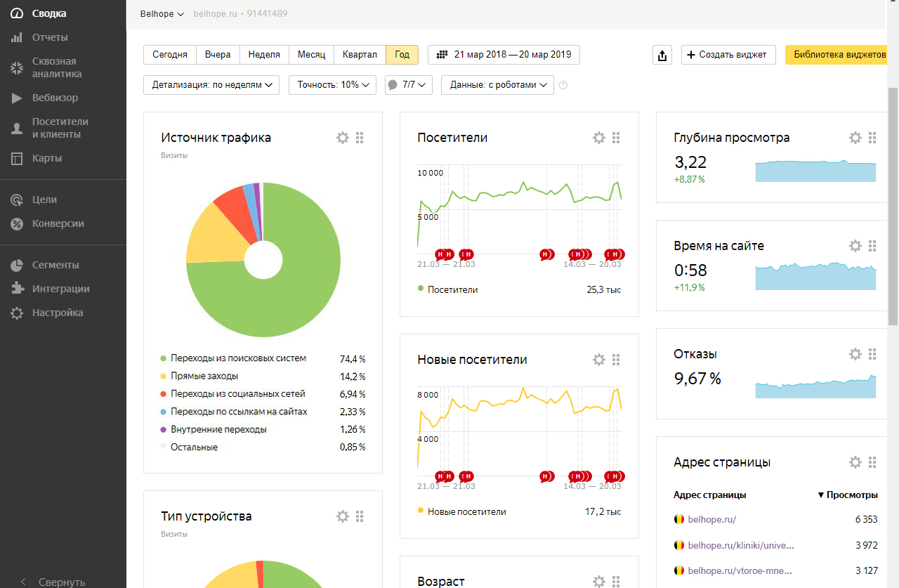Open Сегменты pie icon in sidebar
Screen dimensions: 899x588
pyautogui.click(x=17, y=265)
